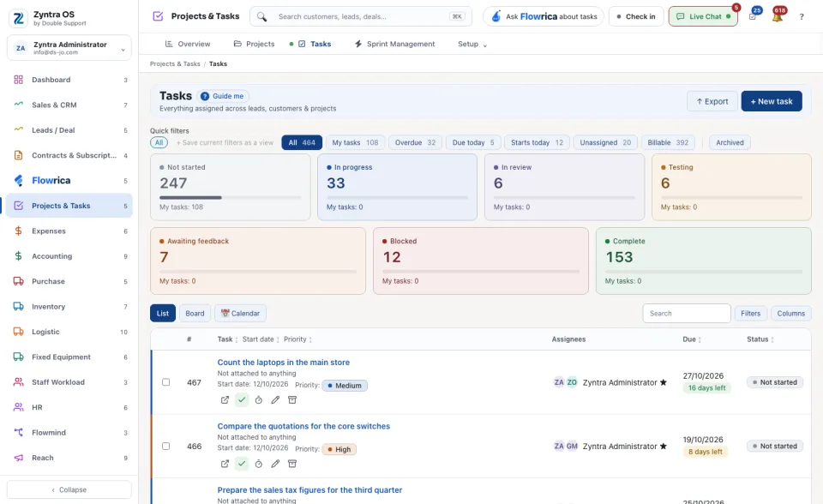Open Contracts & Subscriptions document icon
This screenshot has height=504, width=823.
pyautogui.click(x=18, y=155)
